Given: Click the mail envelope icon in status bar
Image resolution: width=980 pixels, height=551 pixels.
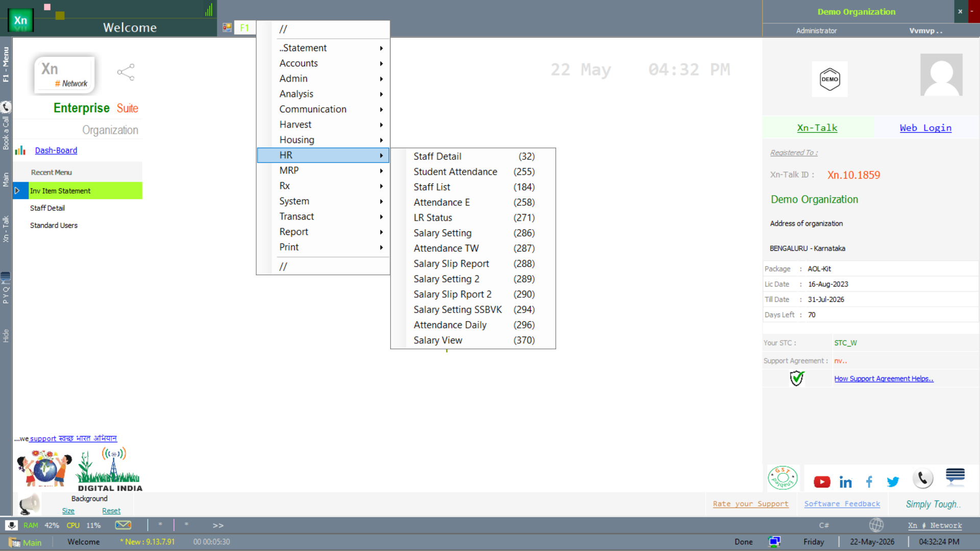Looking at the screenshot, I should click(123, 525).
